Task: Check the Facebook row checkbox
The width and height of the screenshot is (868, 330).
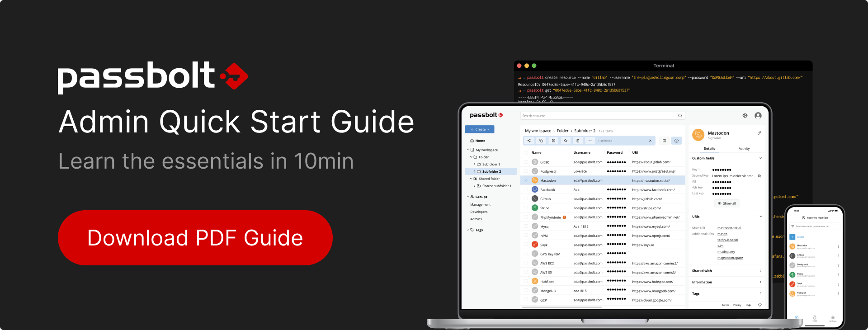Action: point(526,189)
